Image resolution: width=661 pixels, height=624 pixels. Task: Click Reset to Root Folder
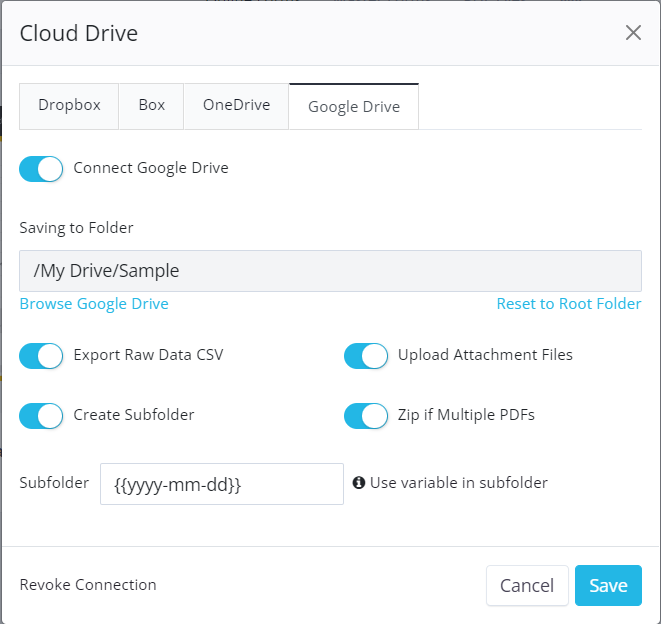[569, 304]
